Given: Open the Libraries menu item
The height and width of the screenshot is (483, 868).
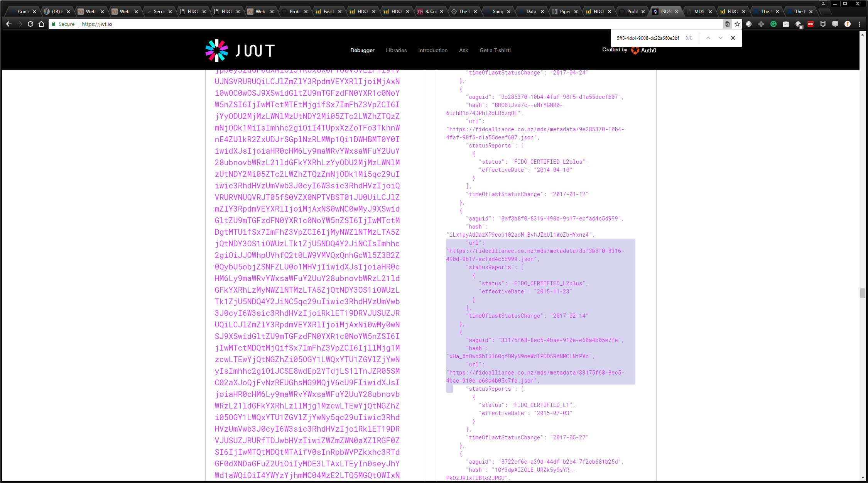Looking at the screenshot, I should pos(396,51).
